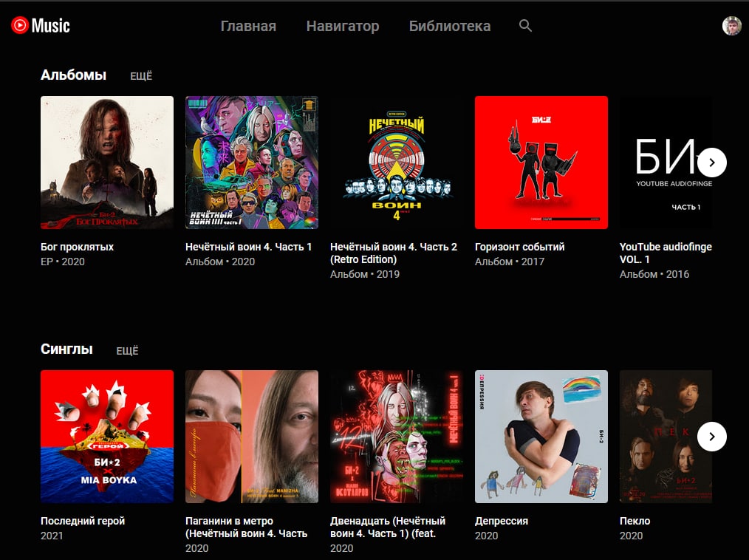This screenshot has height=560, width=749.
Task: Click the Бог проклятых title link
Action: click(78, 247)
